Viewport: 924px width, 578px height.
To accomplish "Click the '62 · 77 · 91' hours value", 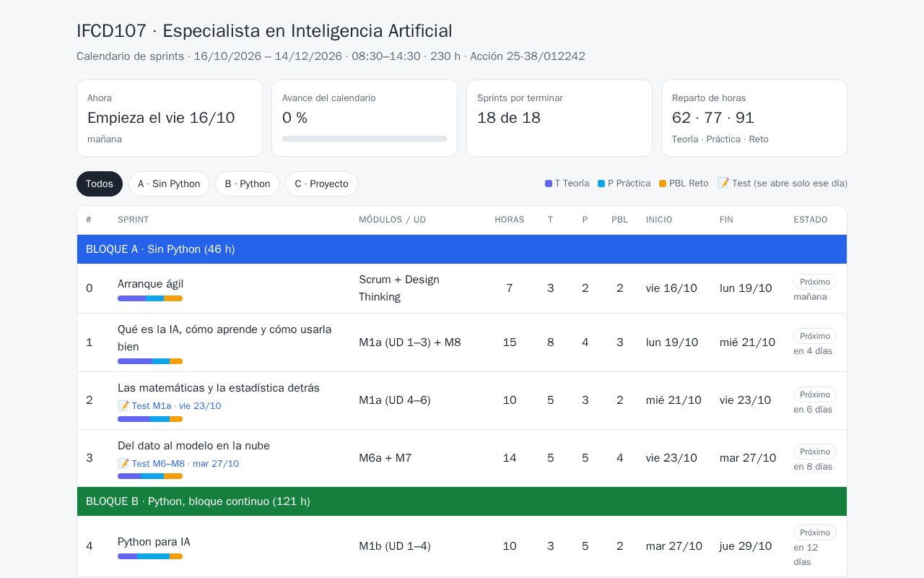I will click(x=713, y=118).
